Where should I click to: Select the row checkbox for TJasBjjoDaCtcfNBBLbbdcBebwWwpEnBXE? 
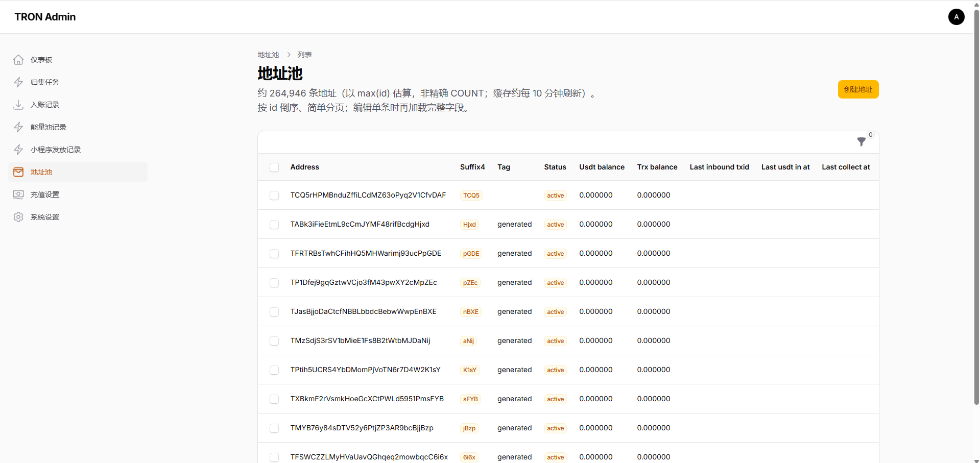pos(274,312)
